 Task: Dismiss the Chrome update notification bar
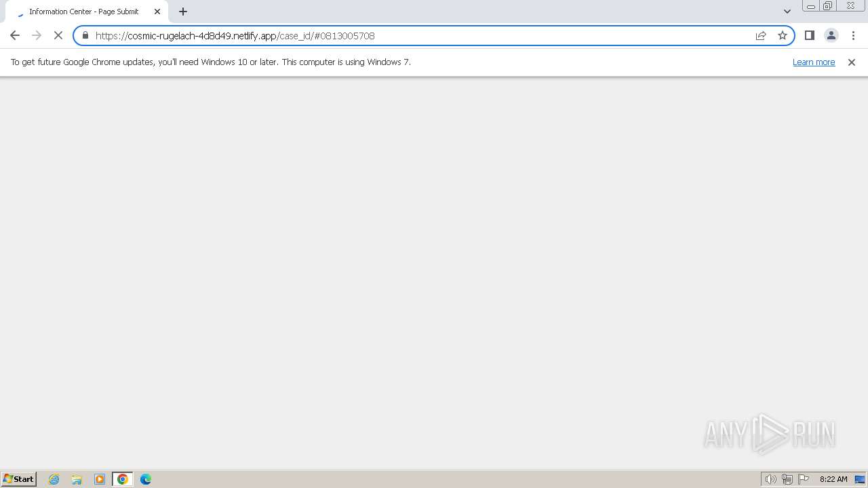[x=852, y=62]
